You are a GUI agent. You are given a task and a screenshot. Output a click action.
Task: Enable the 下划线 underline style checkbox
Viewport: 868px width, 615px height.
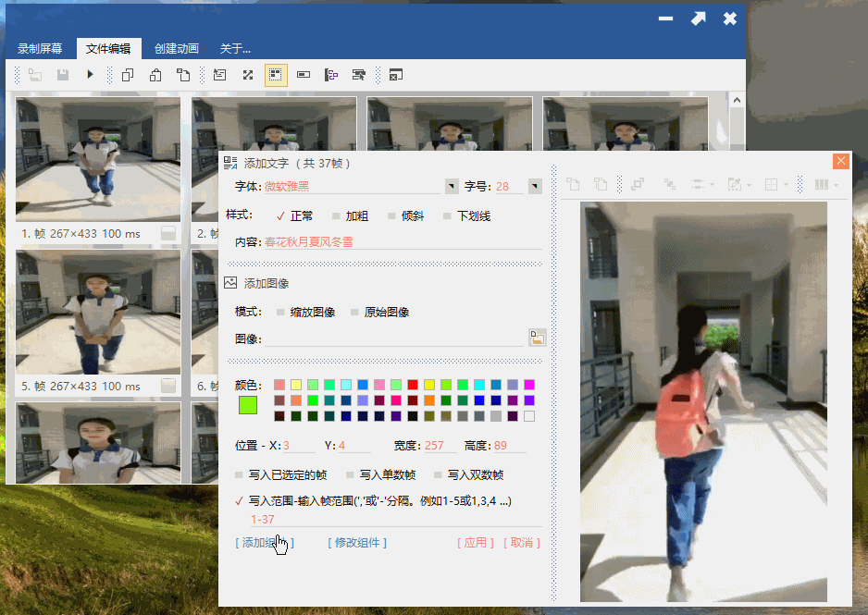coord(466,215)
